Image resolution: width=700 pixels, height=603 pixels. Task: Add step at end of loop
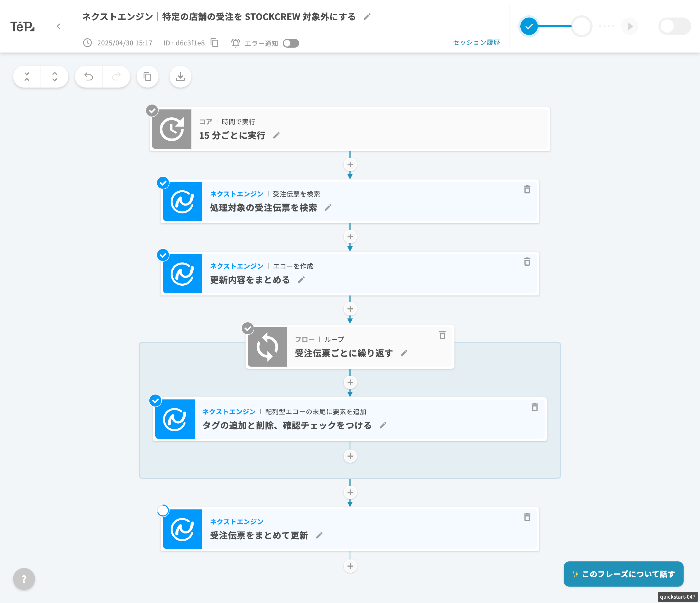point(350,456)
